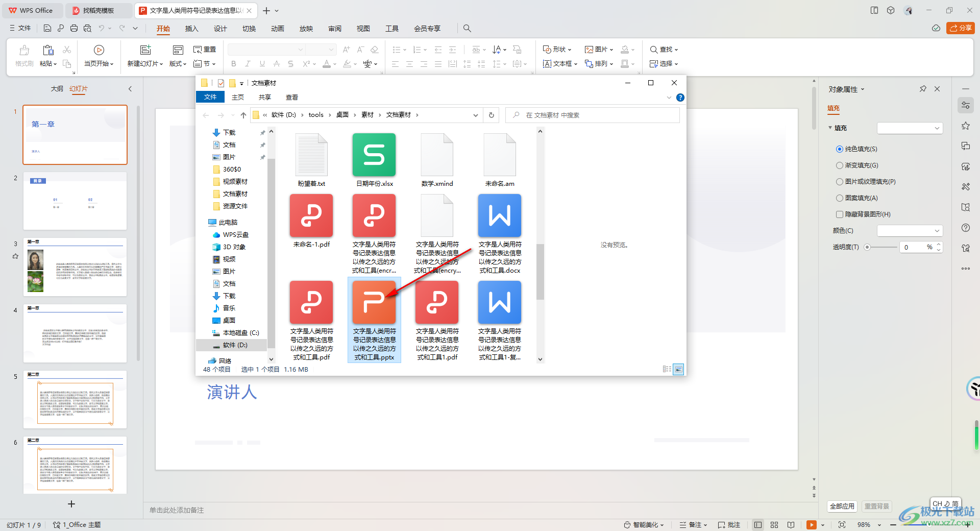Click the slide sorter view icon in status bar
Image resolution: width=980 pixels, height=531 pixels.
coord(774,525)
